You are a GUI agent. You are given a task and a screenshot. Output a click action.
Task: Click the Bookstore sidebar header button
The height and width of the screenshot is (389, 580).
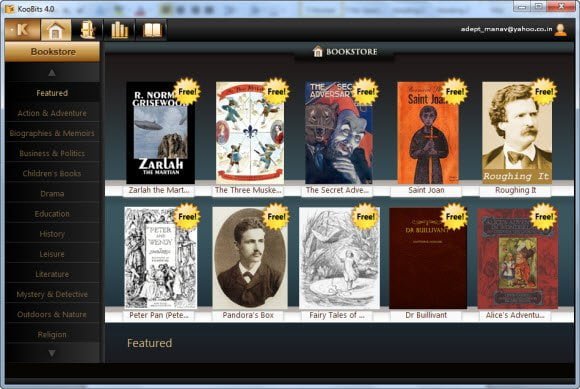coord(53,51)
